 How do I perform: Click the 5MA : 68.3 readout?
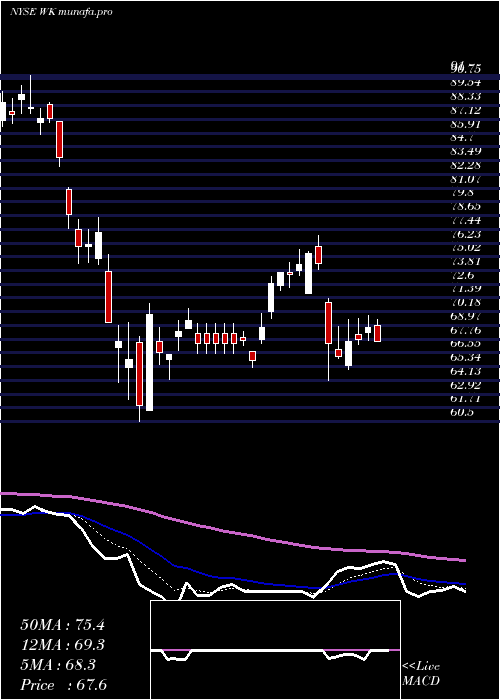[x=58, y=665]
